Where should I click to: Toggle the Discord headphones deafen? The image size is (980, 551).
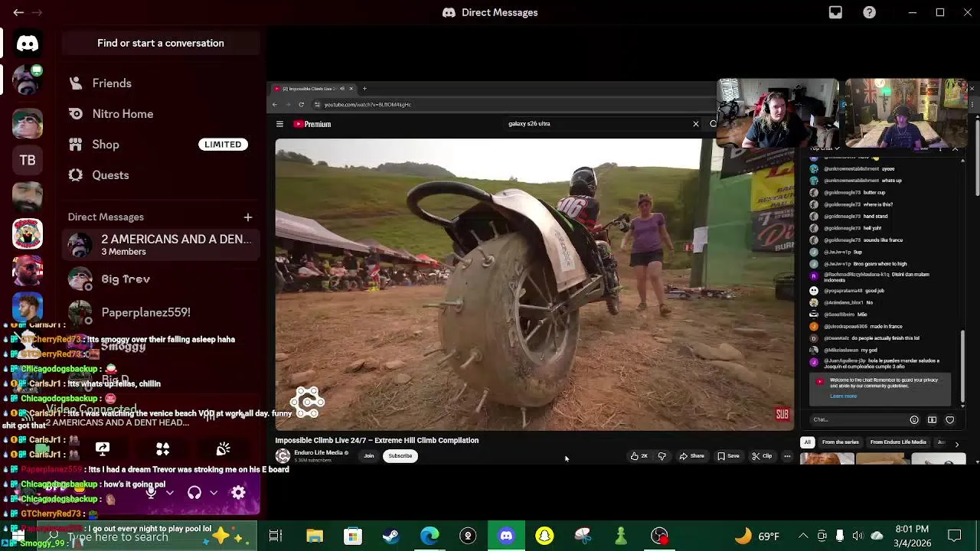(194, 493)
